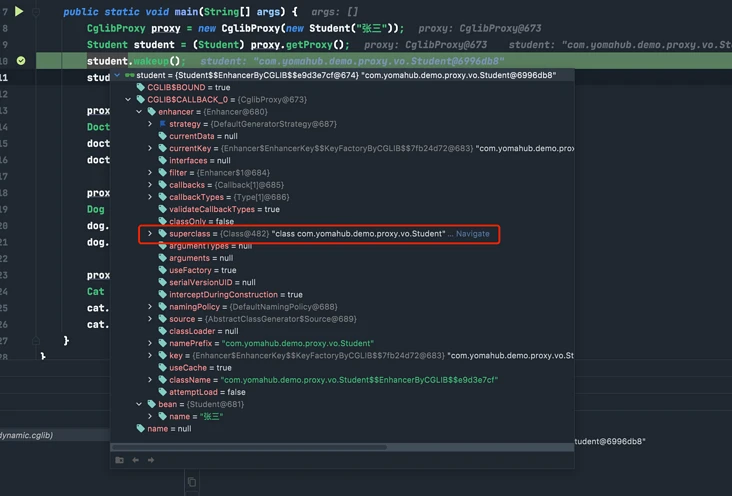Click the wakeup() call on highlighted line
This screenshot has width=732, height=496.
coord(157,61)
